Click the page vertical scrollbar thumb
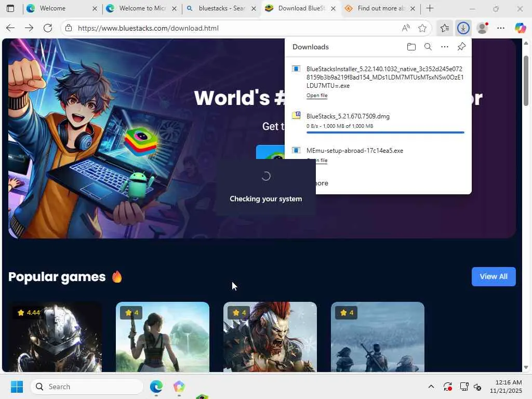The image size is (532, 399). (526, 81)
